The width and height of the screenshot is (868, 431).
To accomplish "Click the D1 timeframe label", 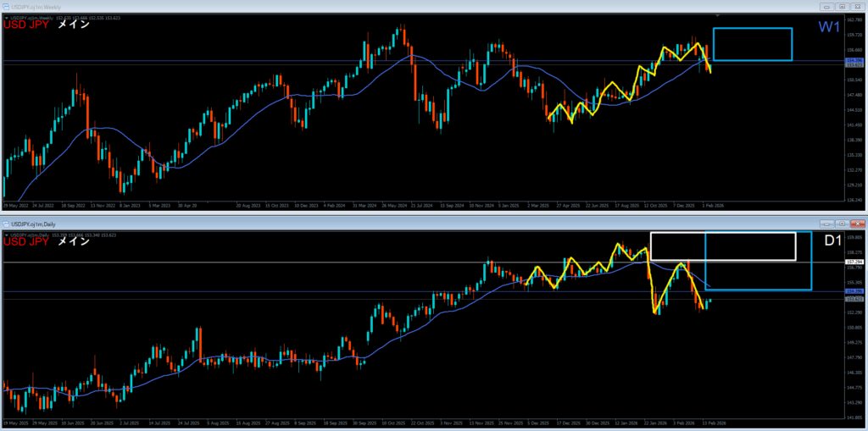I will 833,241.
